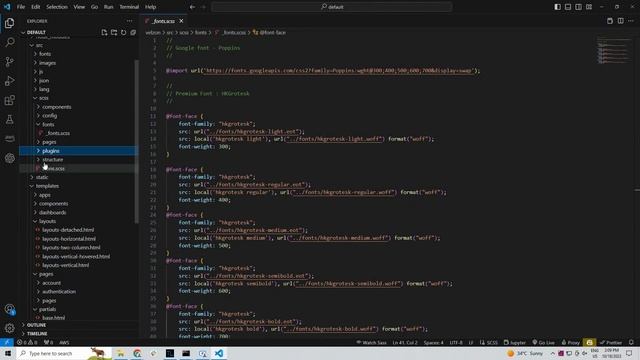
Task: Open the remote window indicator in status bar
Action: (7, 342)
